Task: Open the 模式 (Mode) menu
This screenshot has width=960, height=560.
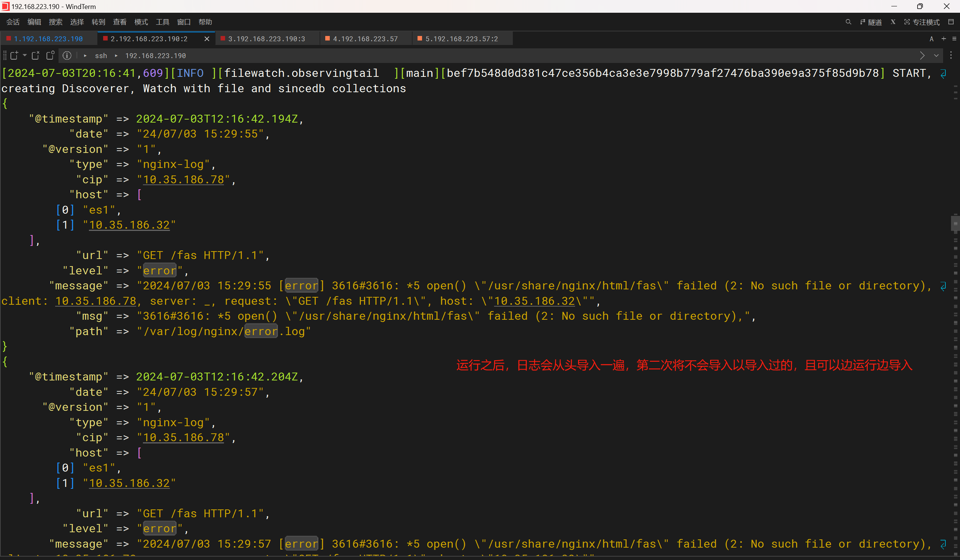Action: (x=141, y=22)
